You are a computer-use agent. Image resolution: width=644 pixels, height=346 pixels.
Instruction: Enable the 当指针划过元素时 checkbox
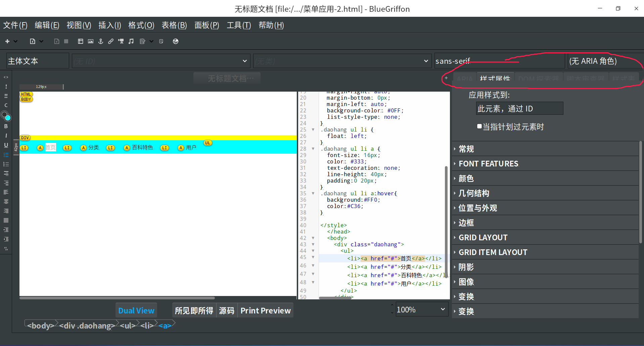point(479,126)
